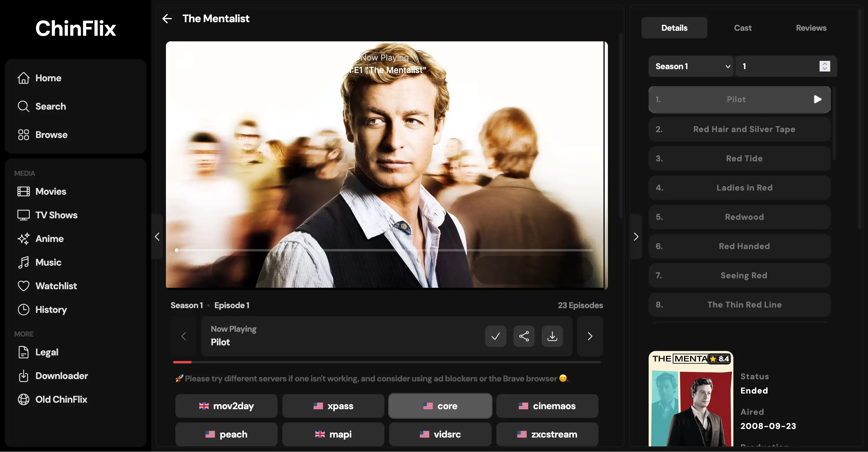The height and width of the screenshot is (452, 868).
Task: Click the video player seek bar
Action: [384, 250]
